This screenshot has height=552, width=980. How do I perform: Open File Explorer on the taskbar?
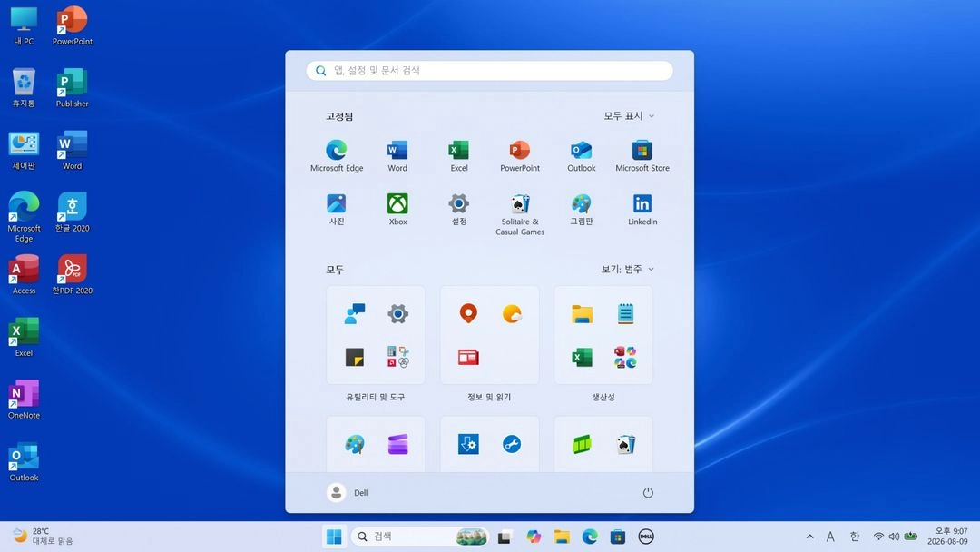coord(562,537)
